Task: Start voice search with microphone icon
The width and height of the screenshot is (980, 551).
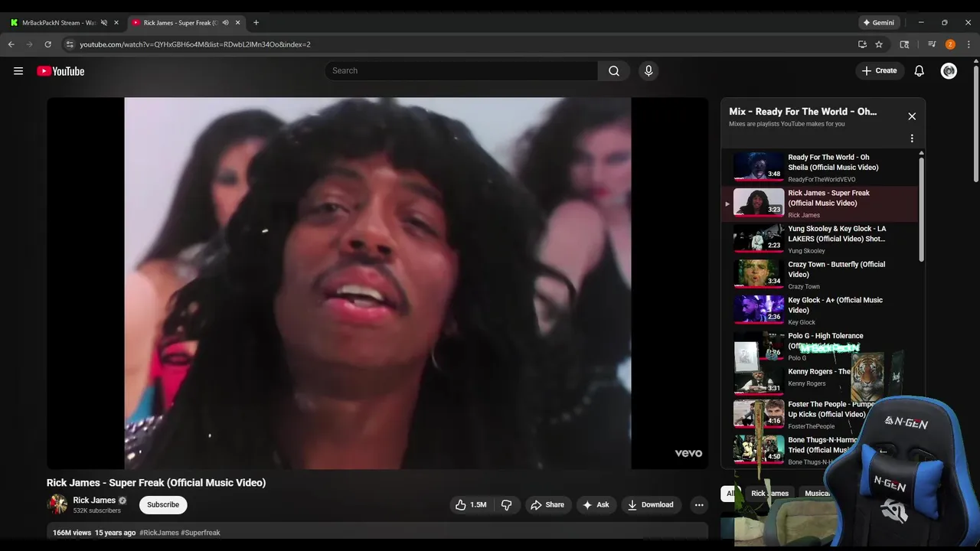Action: coord(648,71)
